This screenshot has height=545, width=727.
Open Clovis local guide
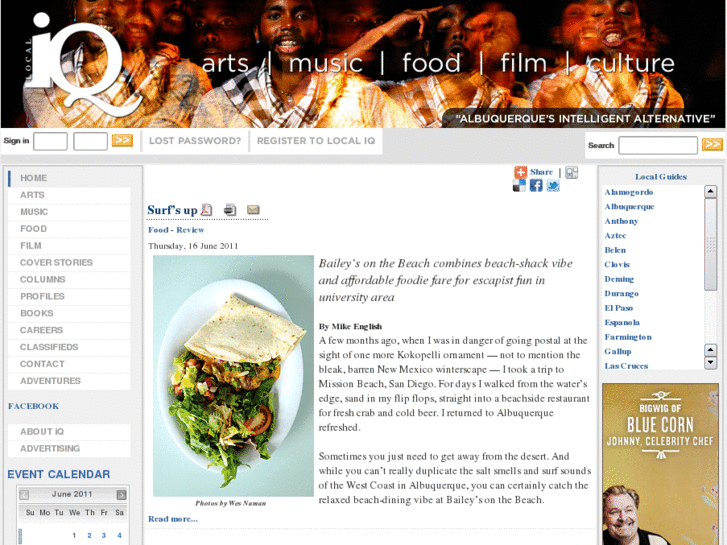point(617,264)
